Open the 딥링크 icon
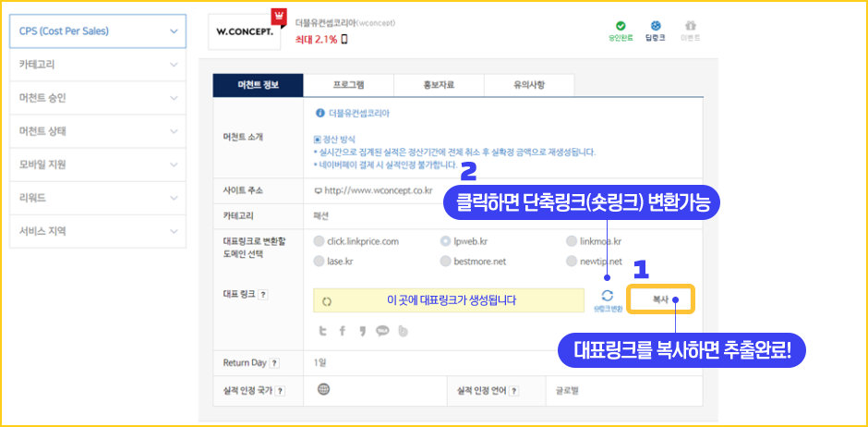 (656, 26)
